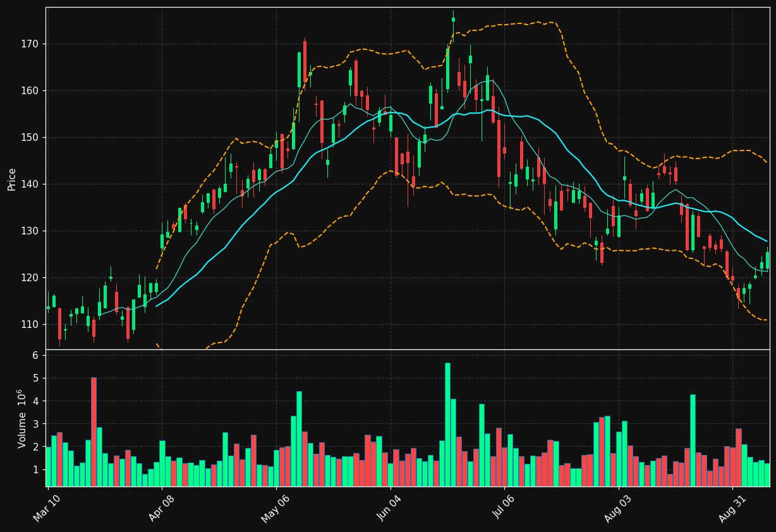Click the volume axis tick label 1

point(36,470)
